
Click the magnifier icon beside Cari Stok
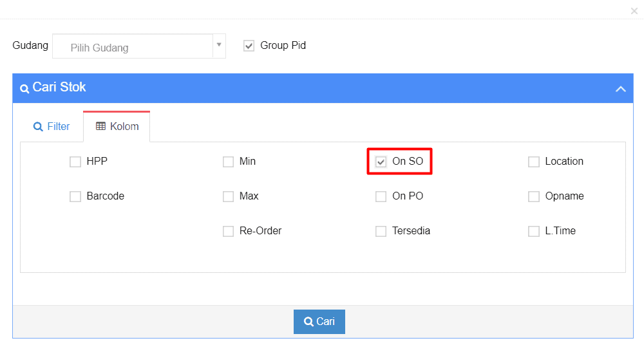pos(24,89)
